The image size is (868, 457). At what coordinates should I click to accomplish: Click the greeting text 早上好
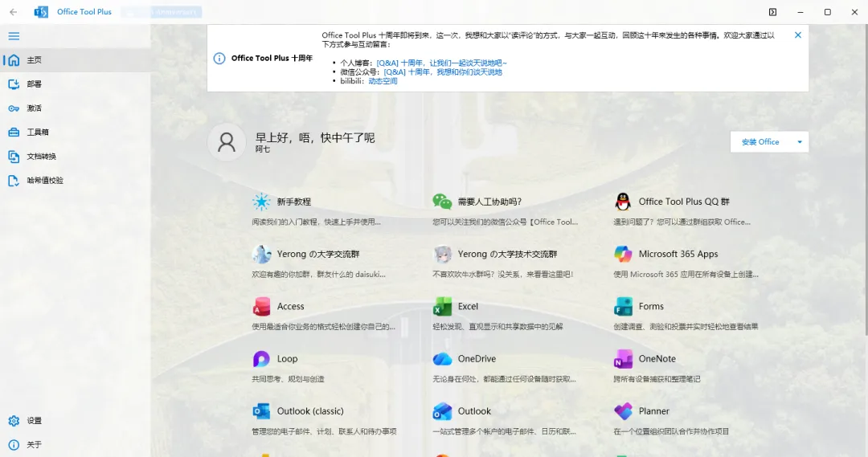[x=314, y=138]
